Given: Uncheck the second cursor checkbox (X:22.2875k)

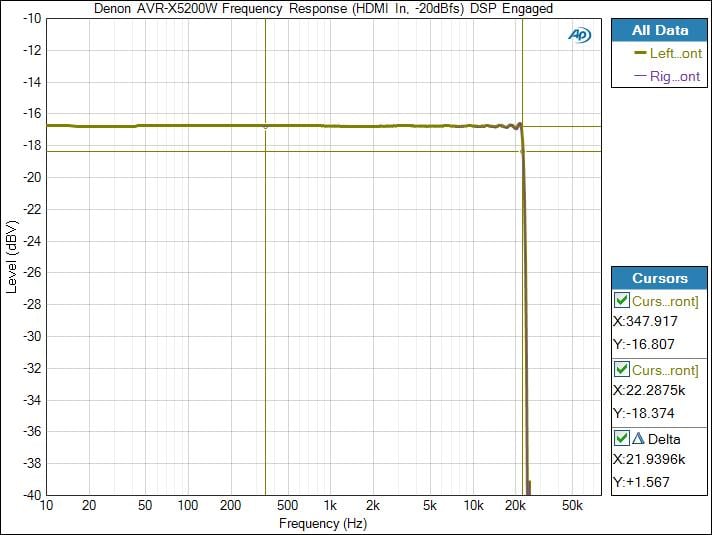Looking at the screenshot, I should (x=622, y=370).
